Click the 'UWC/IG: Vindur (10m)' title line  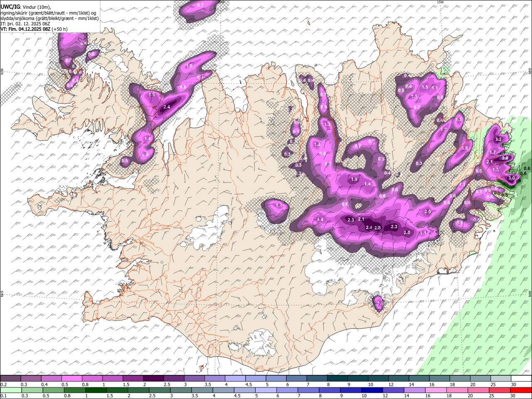click(x=26, y=7)
